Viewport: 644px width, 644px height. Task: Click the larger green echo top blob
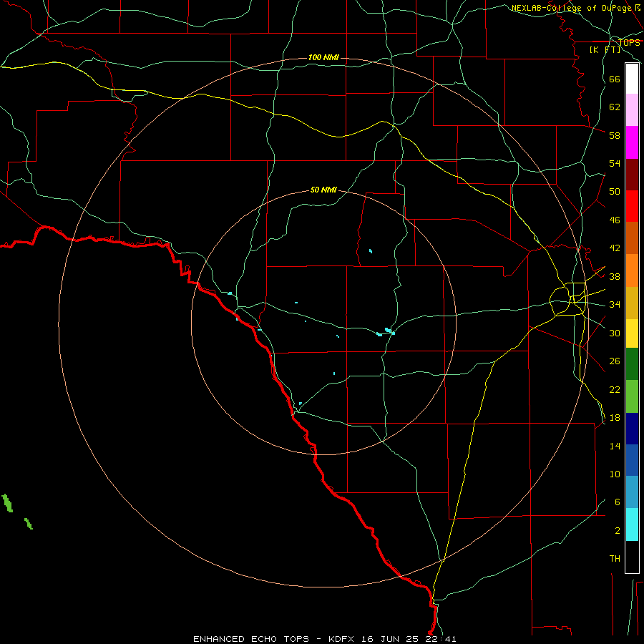point(7,503)
